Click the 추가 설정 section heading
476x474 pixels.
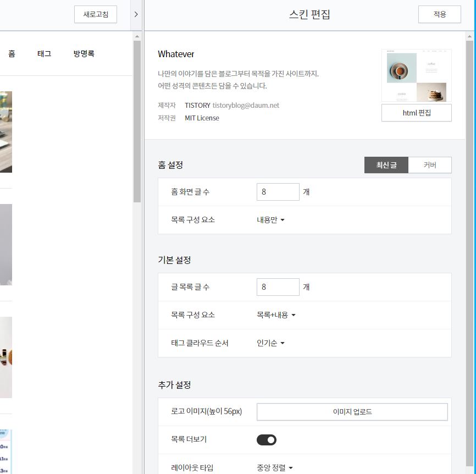pyautogui.click(x=174, y=385)
